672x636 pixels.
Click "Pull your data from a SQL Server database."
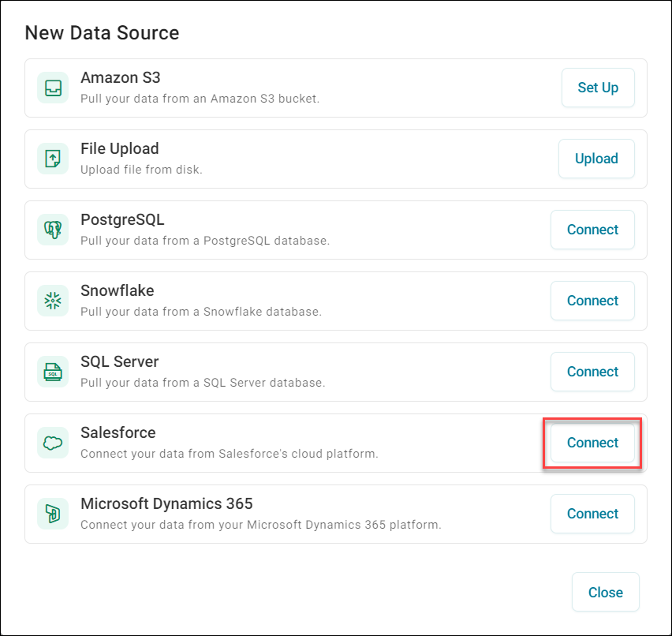[203, 383]
